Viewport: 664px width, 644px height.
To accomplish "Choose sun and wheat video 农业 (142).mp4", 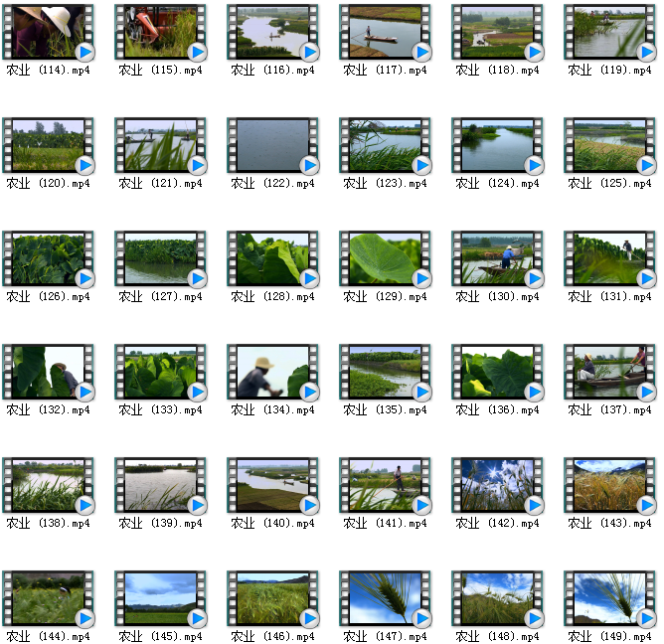I will click(x=497, y=485).
